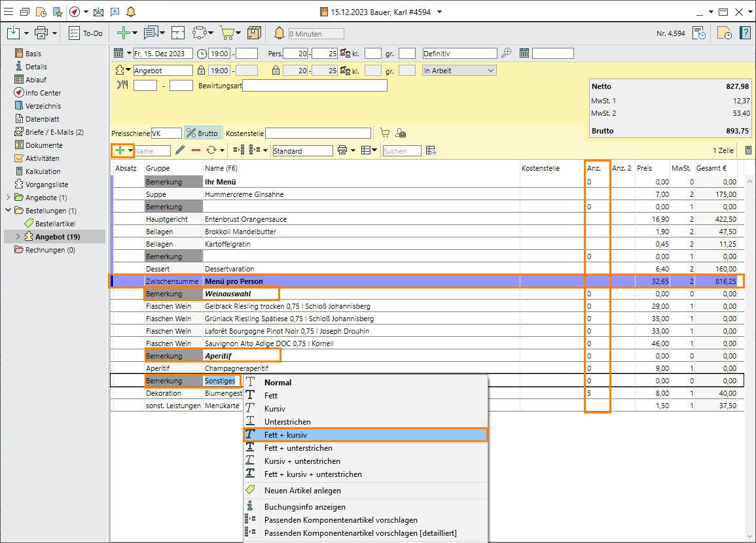Click the magnifier icon beside the Definitiv field

[507, 54]
